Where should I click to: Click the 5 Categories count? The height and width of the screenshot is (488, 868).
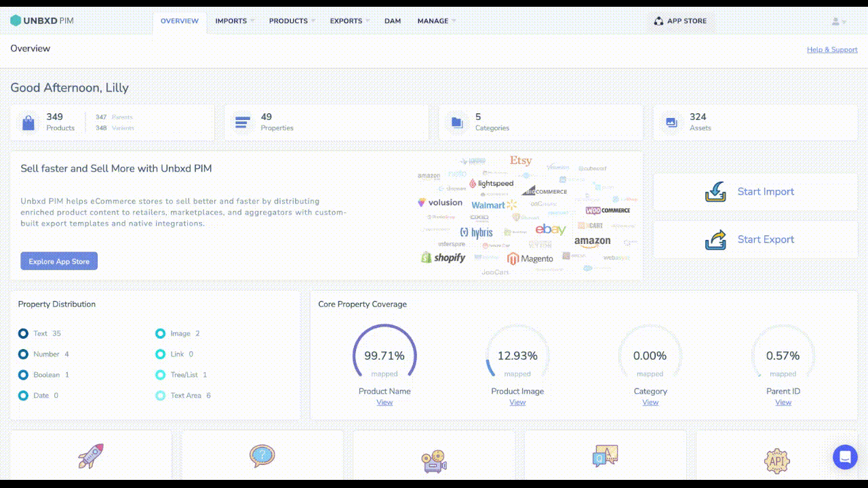pos(478,117)
